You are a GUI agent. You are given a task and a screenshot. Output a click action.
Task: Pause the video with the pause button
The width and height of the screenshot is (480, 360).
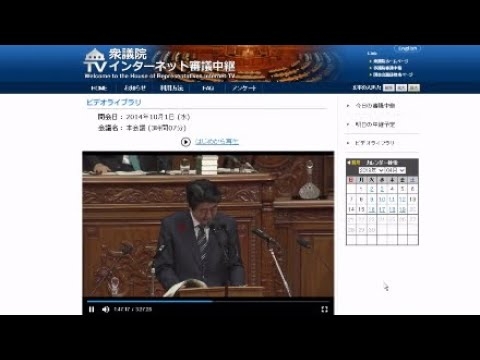click(91, 309)
